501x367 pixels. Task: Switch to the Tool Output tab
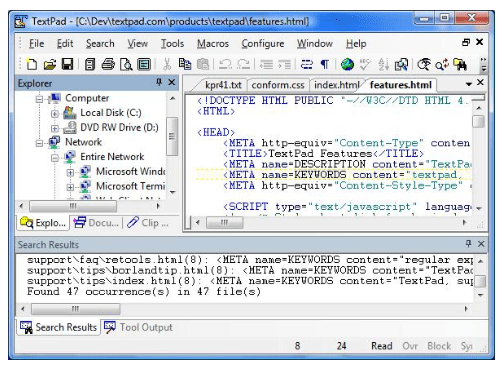[138, 327]
